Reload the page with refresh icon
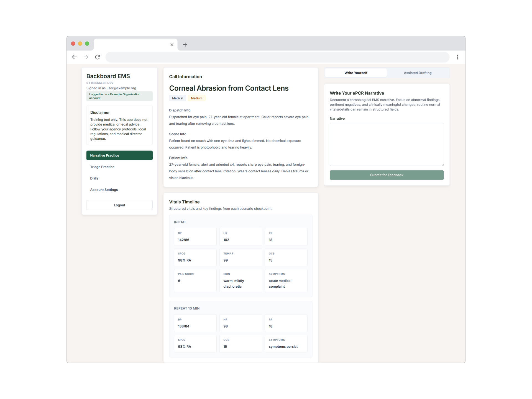The height and width of the screenshot is (399, 532). [x=98, y=57]
